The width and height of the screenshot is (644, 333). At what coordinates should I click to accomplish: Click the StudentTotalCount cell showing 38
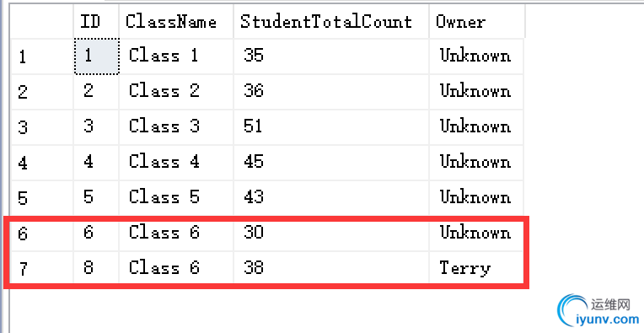[x=331, y=268]
